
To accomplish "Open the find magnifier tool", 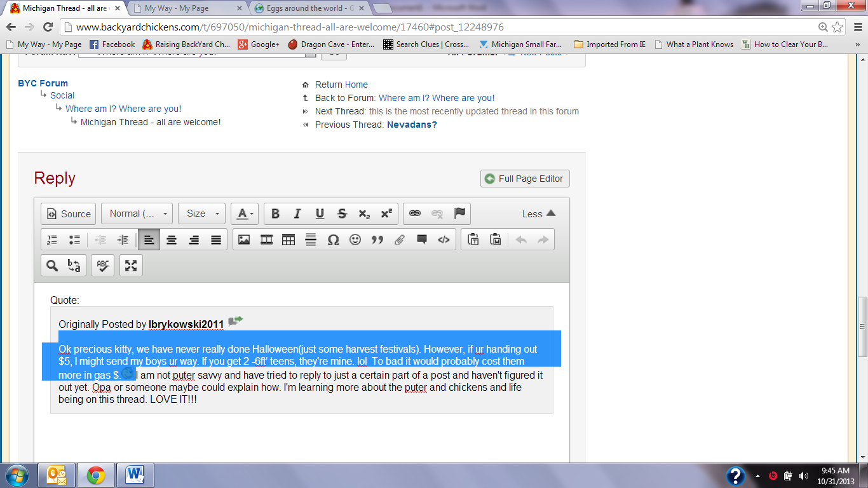I will [52, 266].
